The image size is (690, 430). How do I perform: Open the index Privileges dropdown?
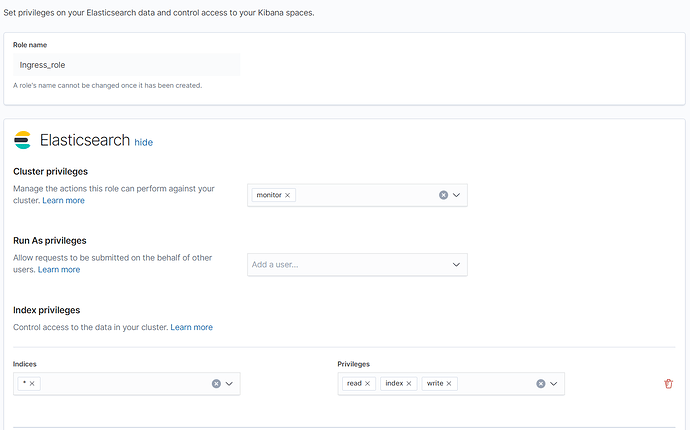pyautogui.click(x=554, y=383)
